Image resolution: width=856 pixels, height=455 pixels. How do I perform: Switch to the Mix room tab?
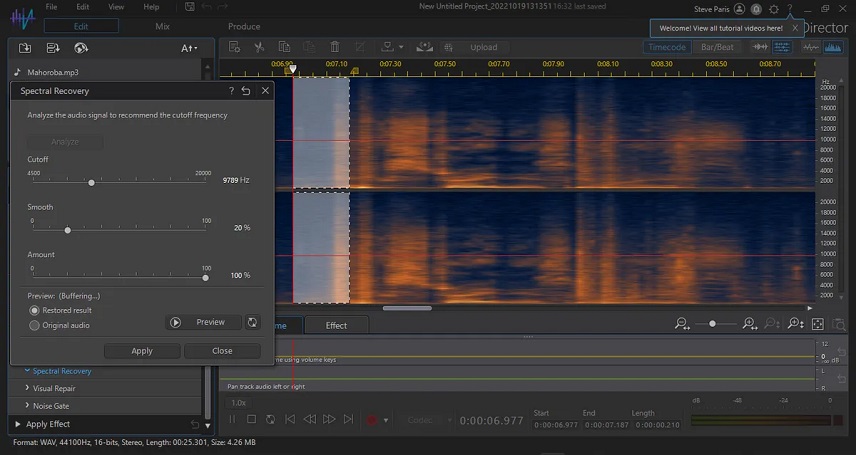click(162, 26)
